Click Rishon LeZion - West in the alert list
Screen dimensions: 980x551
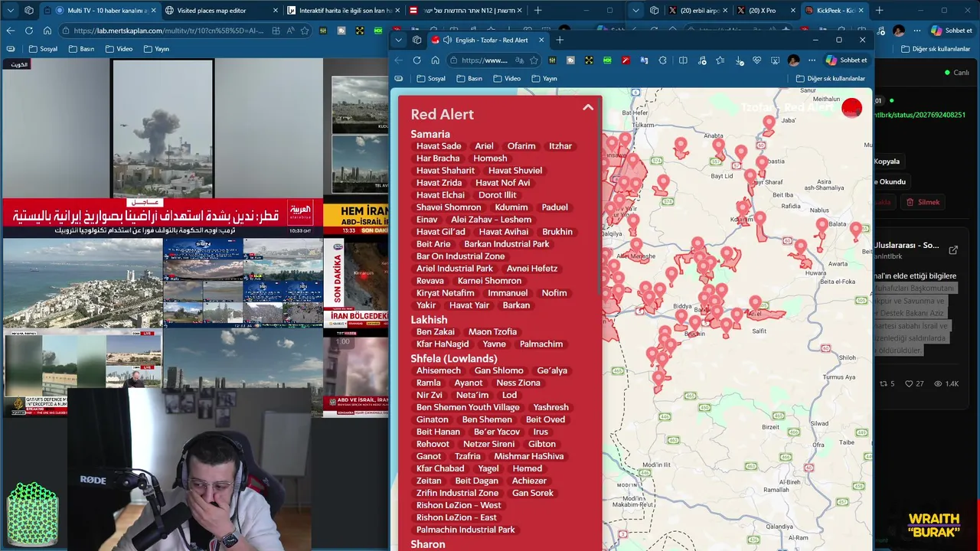point(459,505)
